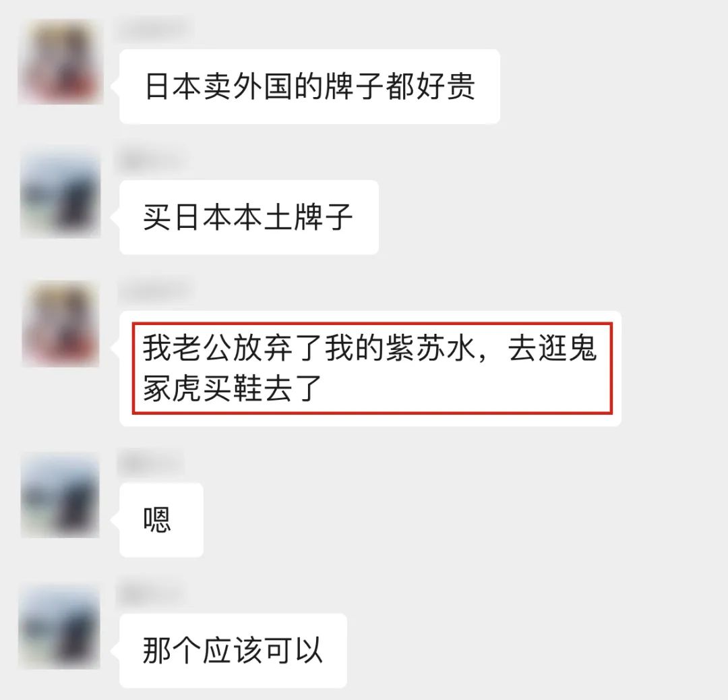Click the words 好贵 in first message

[x=446, y=86]
